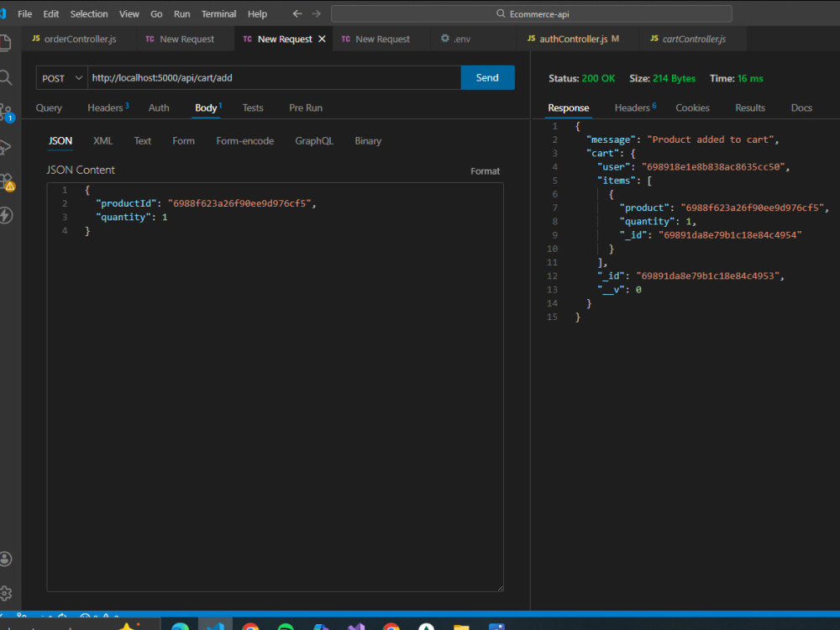The height and width of the screenshot is (630, 840).
Task: Open the Accounts menu icon
Action: (x=5, y=559)
